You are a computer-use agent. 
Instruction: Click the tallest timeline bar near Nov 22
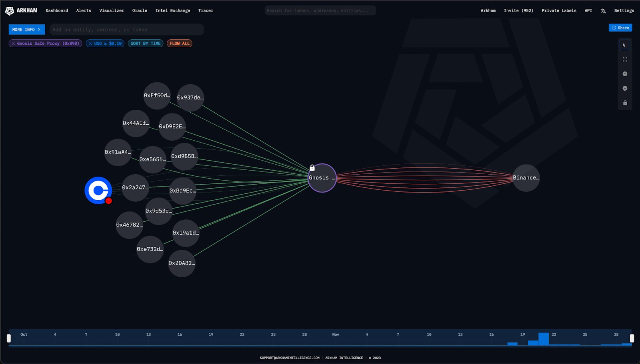pos(543,339)
